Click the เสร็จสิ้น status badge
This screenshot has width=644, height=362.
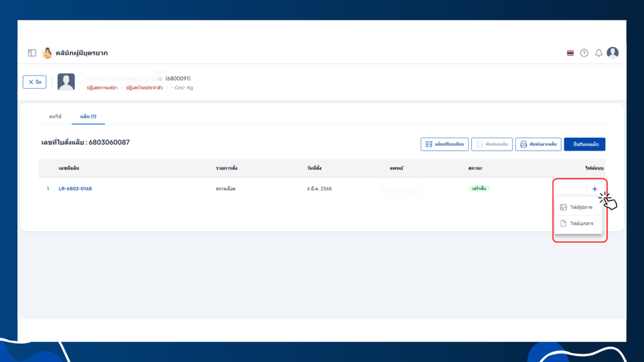[479, 188]
